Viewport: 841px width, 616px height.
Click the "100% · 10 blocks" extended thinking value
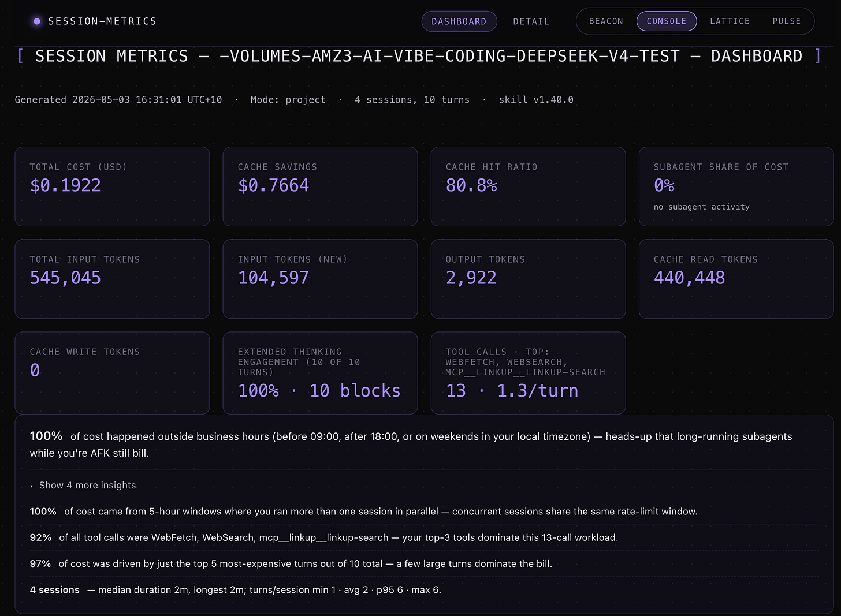tap(319, 391)
